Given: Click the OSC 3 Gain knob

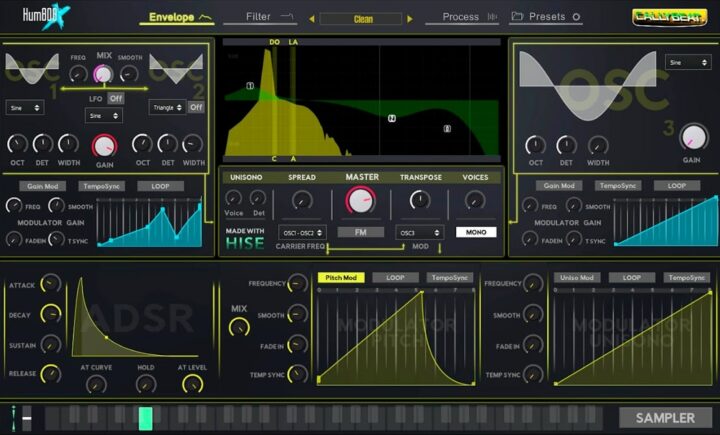Looking at the screenshot, I should coord(691,135).
